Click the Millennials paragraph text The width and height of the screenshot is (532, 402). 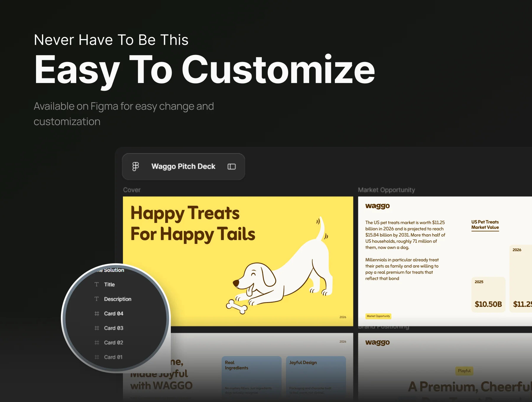tap(402, 269)
